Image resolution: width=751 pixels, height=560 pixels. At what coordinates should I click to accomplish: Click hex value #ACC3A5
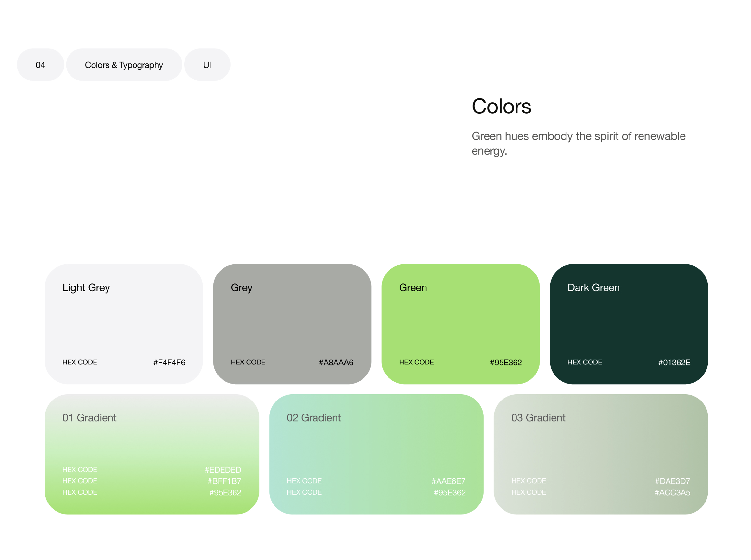(672, 492)
